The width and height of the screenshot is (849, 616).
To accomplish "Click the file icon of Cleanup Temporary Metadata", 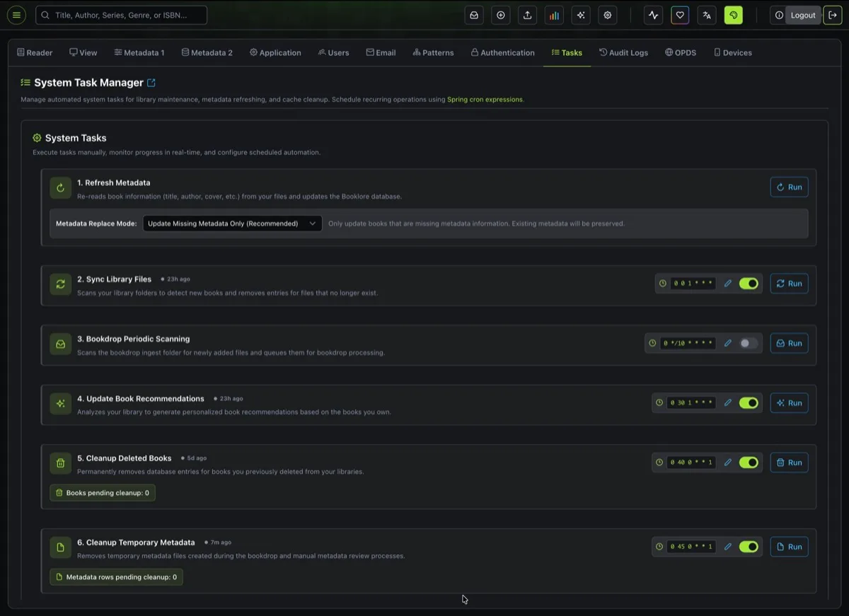I will click(x=60, y=547).
